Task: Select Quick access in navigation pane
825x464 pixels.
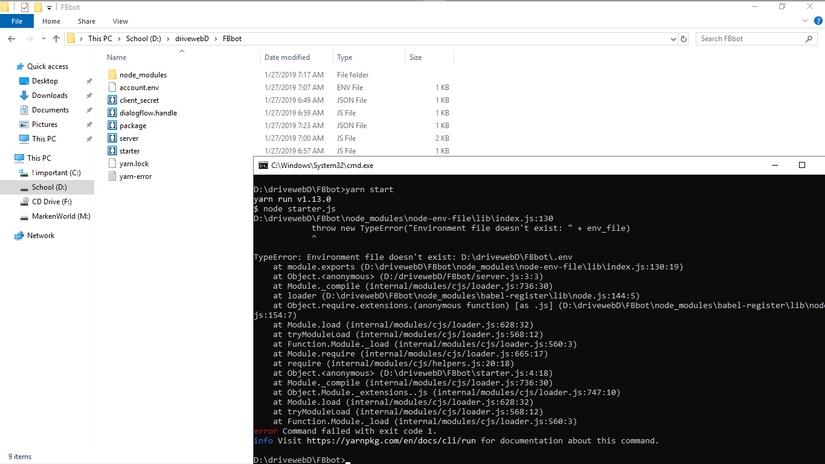Action: (47, 66)
